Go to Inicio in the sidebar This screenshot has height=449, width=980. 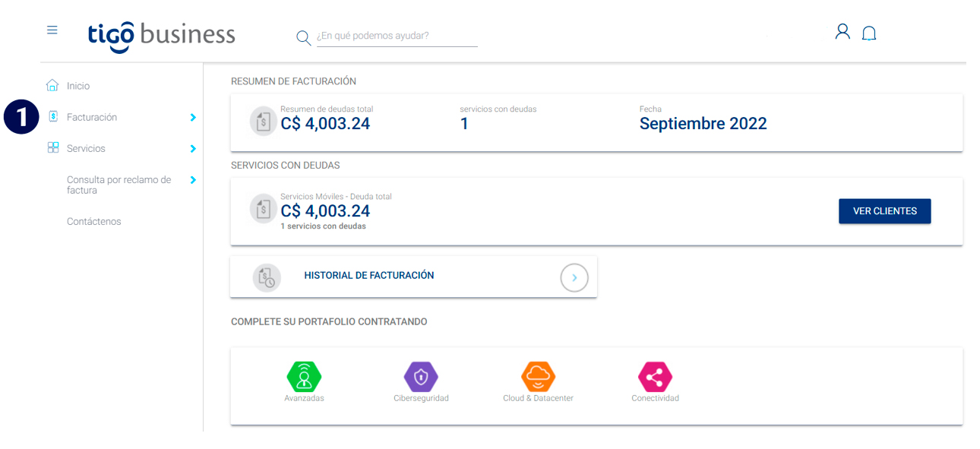(x=78, y=86)
